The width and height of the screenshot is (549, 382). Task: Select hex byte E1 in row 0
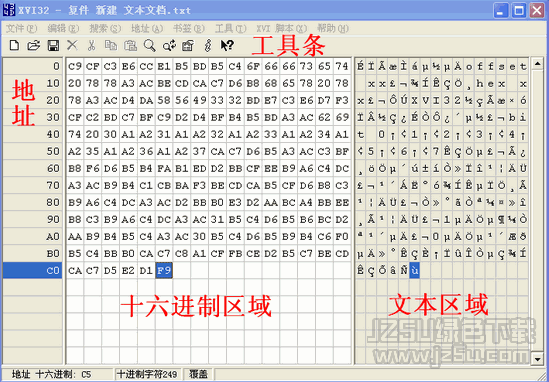(x=164, y=66)
